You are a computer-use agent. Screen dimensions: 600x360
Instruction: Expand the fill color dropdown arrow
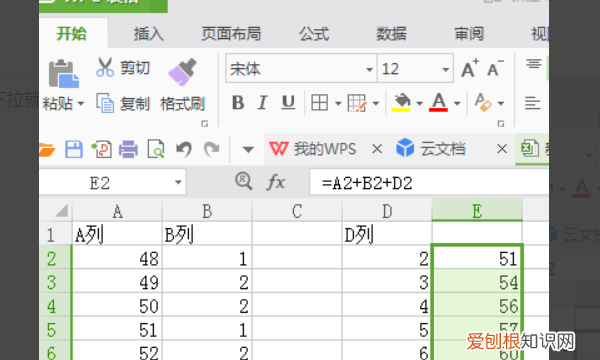pos(419,103)
